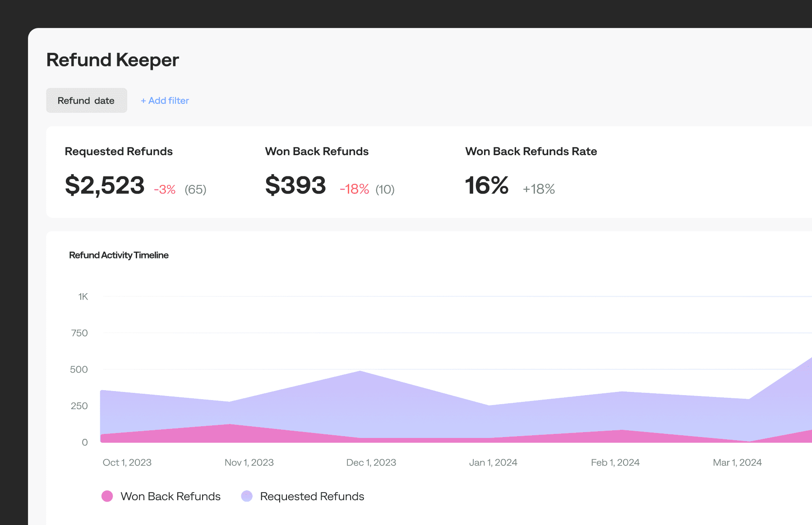Viewport: 812px width, 525px height.
Task: Select the pink Won Back Refunds swatch
Action: (x=107, y=496)
